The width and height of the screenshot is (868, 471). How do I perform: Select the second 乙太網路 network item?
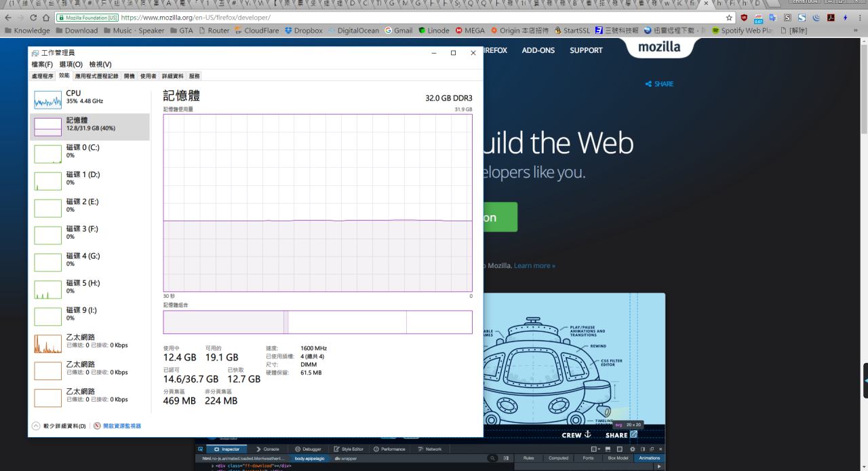coord(90,371)
